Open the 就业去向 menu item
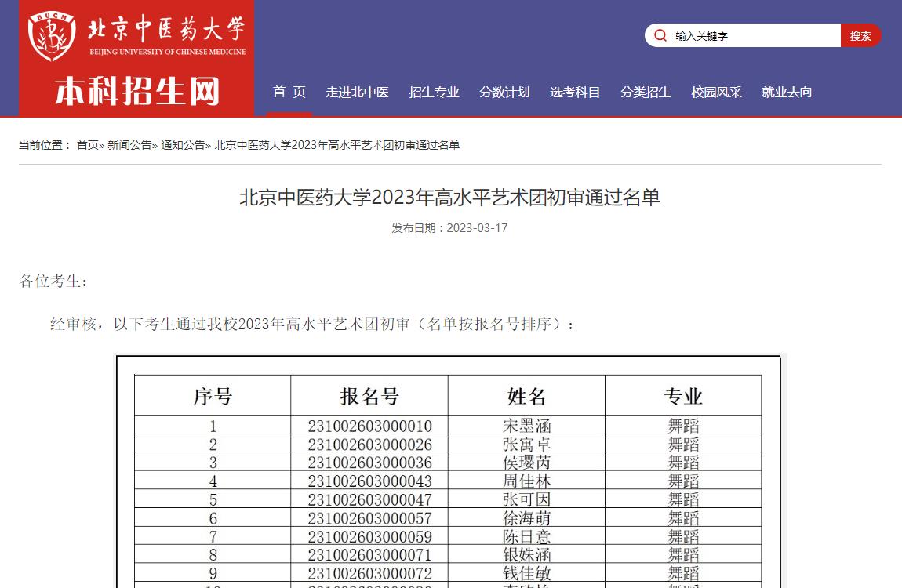The image size is (902, 588). 787,92
